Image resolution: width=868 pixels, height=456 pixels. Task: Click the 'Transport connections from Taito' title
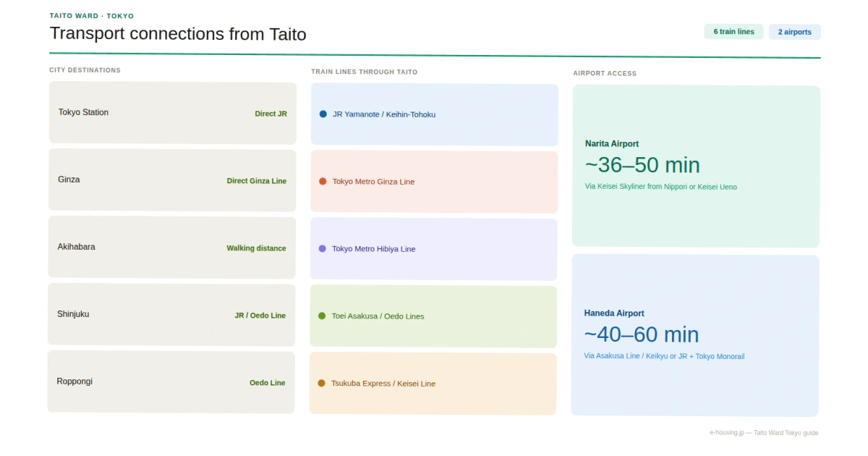point(178,33)
